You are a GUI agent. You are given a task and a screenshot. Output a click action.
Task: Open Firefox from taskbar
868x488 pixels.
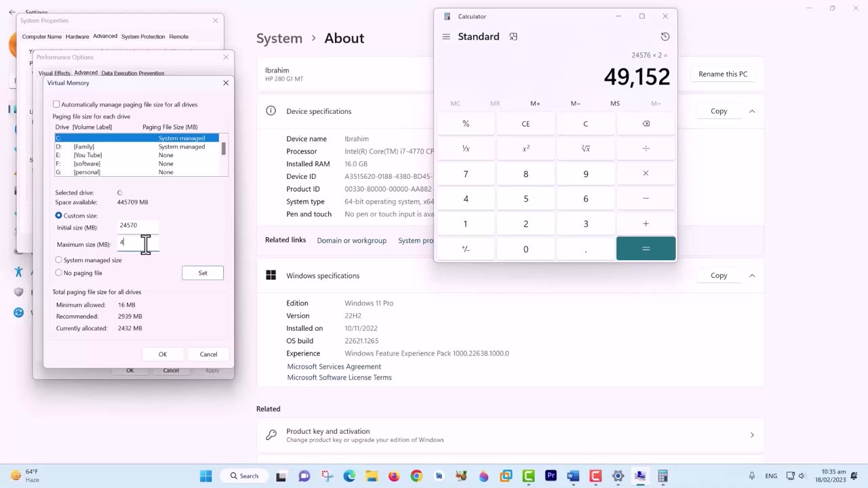click(394, 476)
